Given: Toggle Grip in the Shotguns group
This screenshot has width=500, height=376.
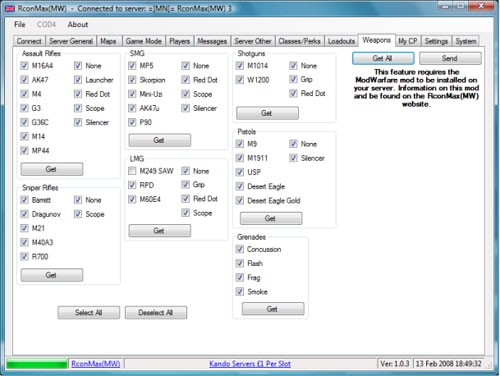Looking at the screenshot, I should point(293,79).
